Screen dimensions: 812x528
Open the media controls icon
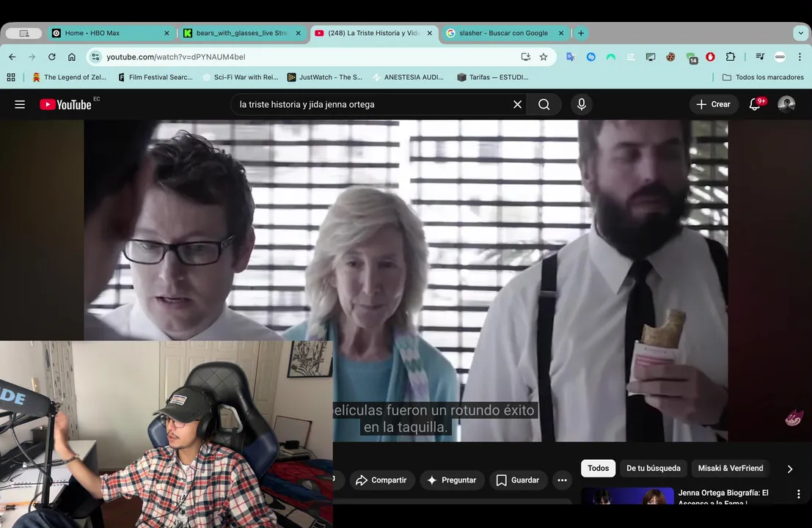(x=760, y=57)
